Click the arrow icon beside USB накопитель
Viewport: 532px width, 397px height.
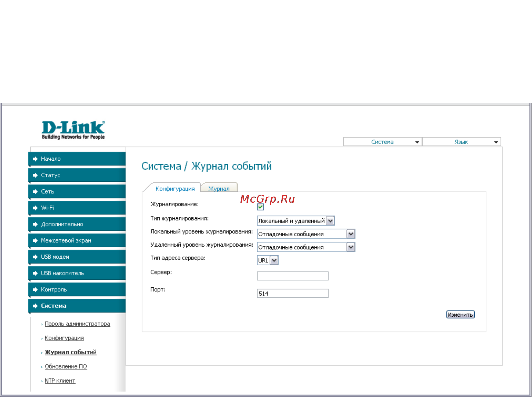(x=35, y=273)
